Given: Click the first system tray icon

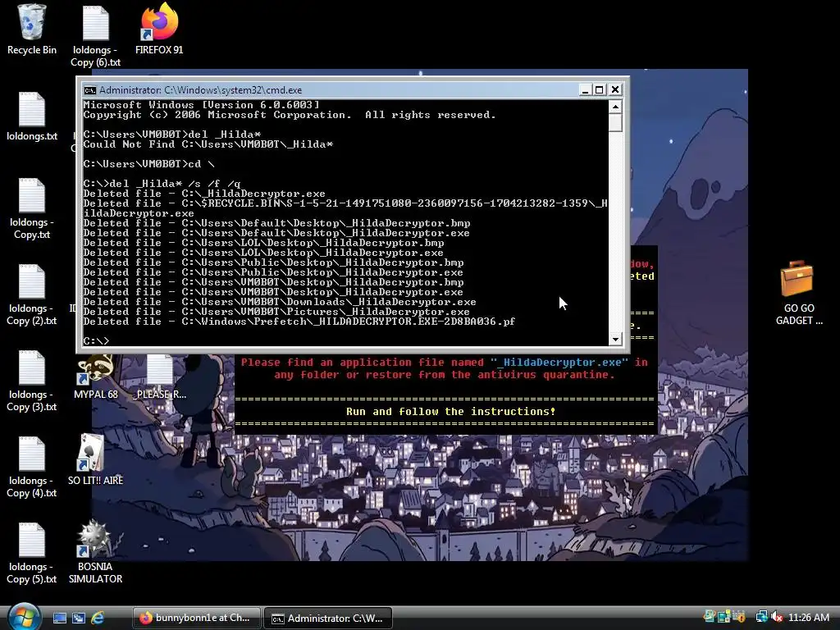Looking at the screenshot, I should (710, 617).
